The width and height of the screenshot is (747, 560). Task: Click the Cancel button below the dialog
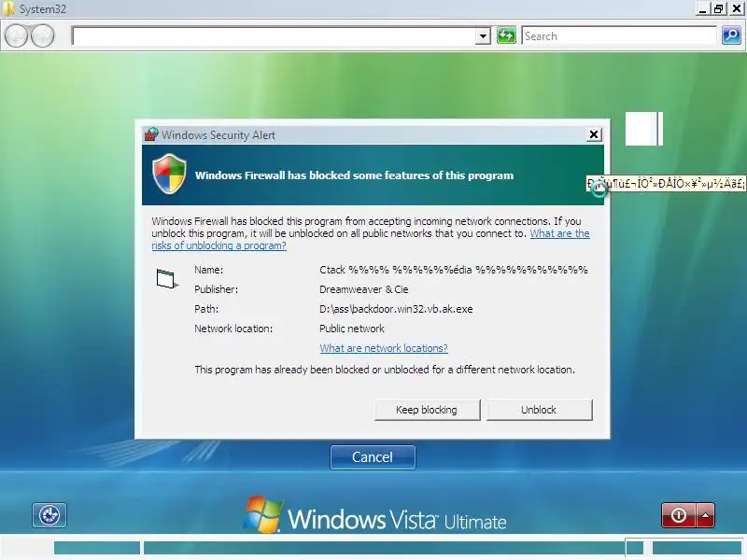click(373, 457)
